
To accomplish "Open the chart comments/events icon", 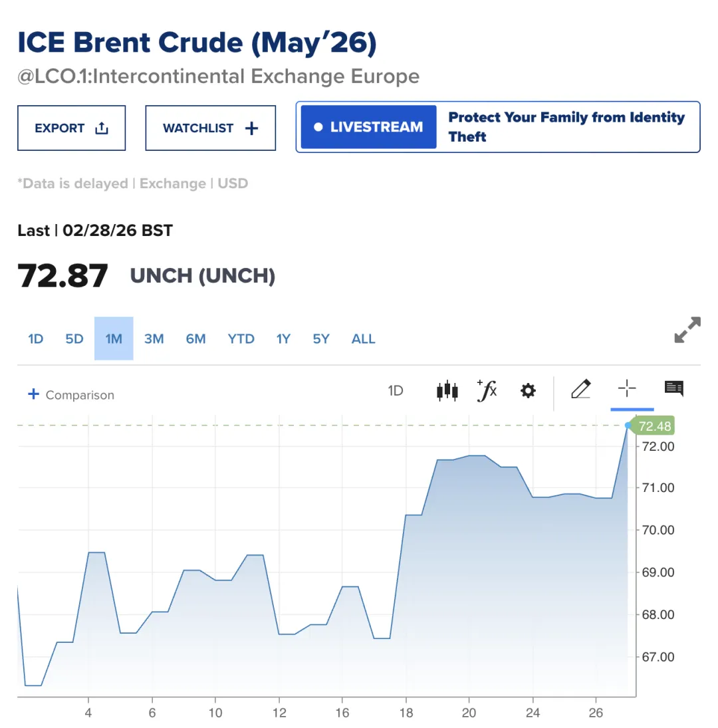I will coord(674,389).
